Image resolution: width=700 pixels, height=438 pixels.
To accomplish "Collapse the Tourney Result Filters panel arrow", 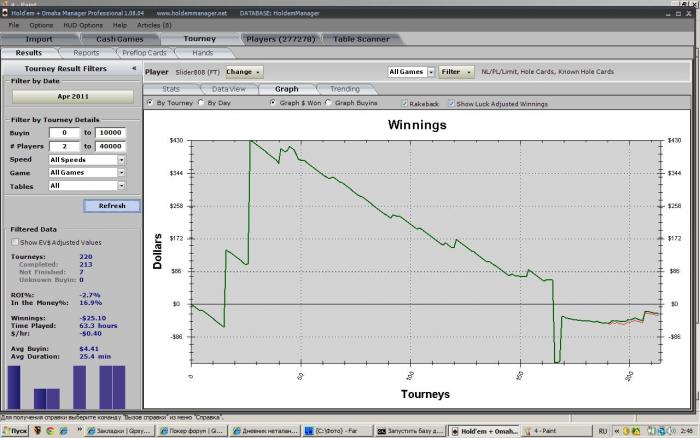I will (134, 68).
